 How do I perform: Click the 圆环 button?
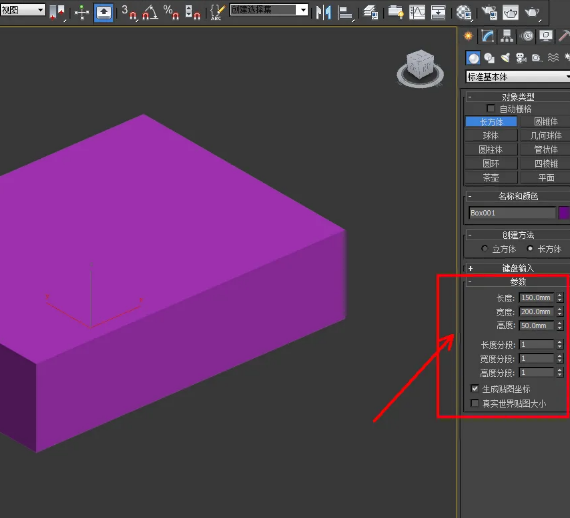tap(491, 164)
